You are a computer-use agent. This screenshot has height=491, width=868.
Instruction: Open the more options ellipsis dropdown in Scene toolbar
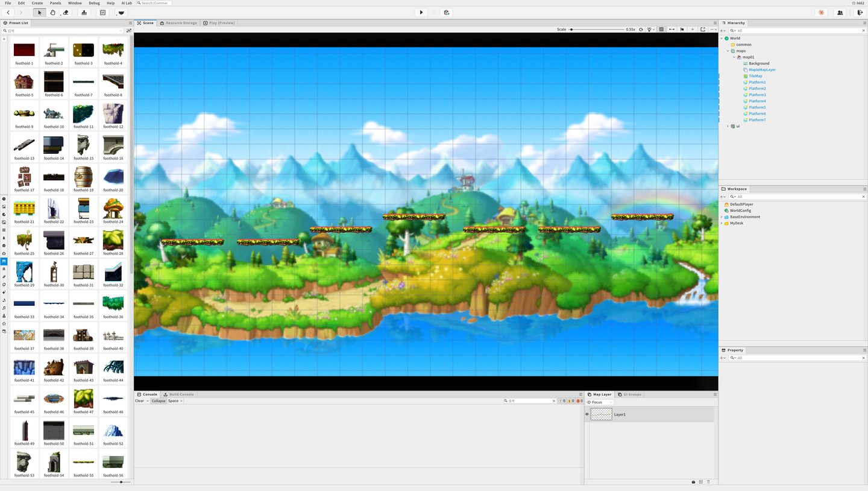click(713, 29)
